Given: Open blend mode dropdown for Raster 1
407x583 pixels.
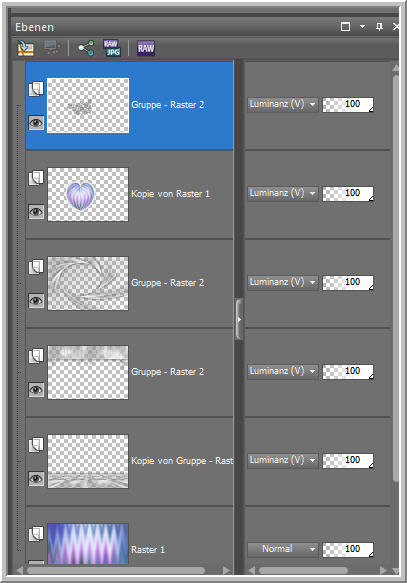Looking at the screenshot, I should click(282, 549).
